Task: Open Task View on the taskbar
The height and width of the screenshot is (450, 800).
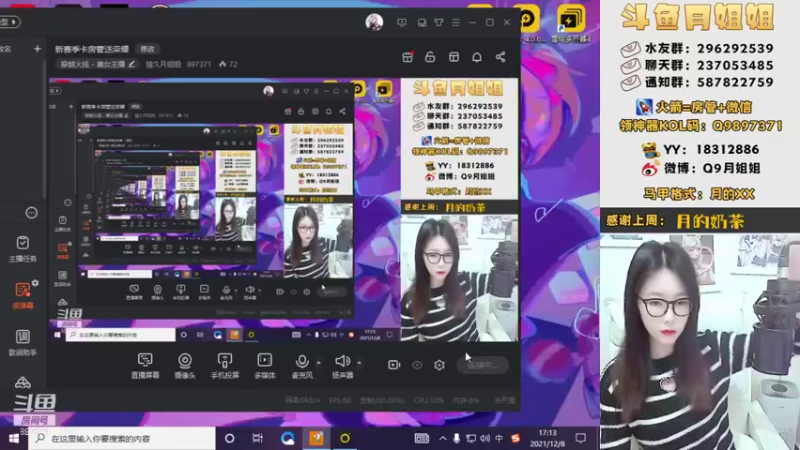Action: click(258, 438)
